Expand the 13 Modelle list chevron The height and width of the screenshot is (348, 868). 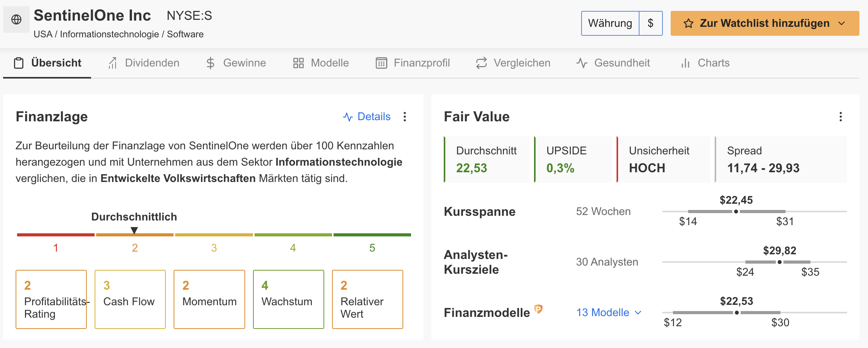pyautogui.click(x=638, y=313)
